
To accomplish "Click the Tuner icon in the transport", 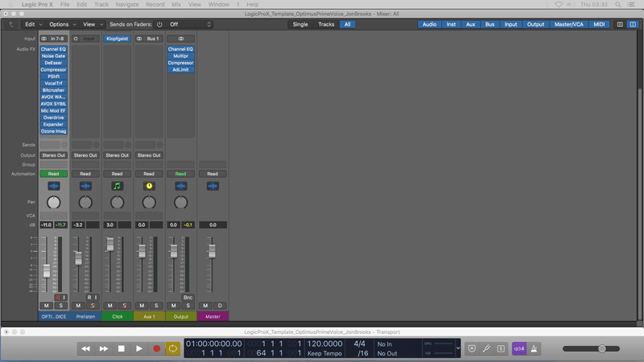I will tap(486, 348).
